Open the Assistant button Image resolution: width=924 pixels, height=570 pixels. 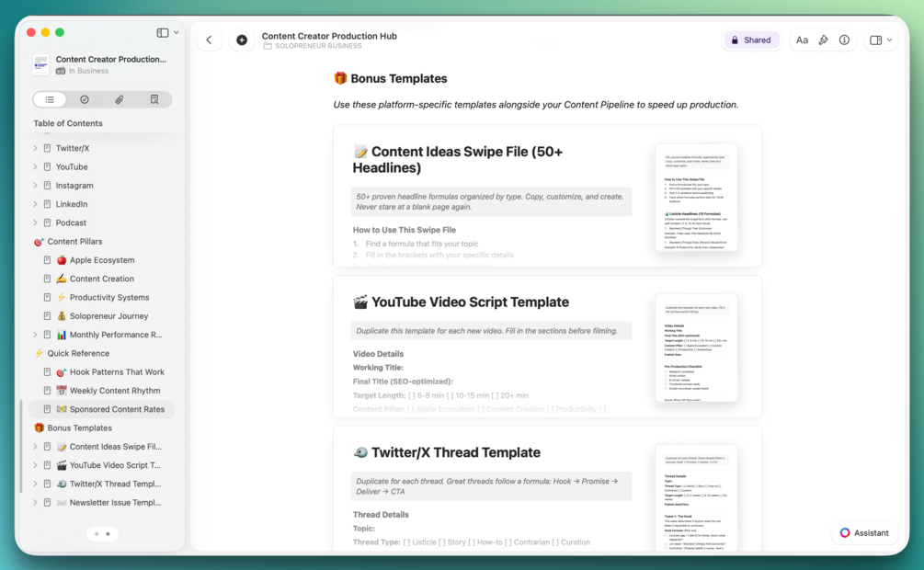click(864, 533)
